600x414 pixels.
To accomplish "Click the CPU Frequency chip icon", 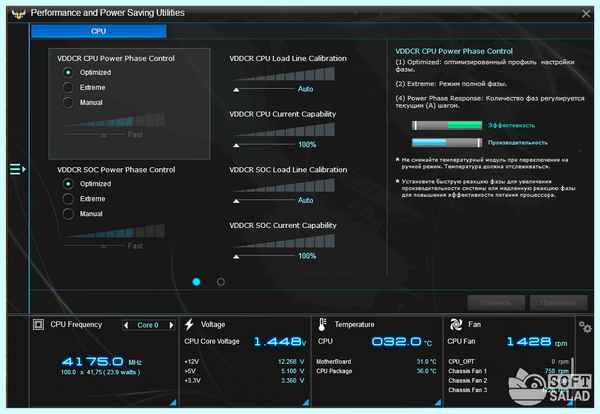I will tap(38, 324).
